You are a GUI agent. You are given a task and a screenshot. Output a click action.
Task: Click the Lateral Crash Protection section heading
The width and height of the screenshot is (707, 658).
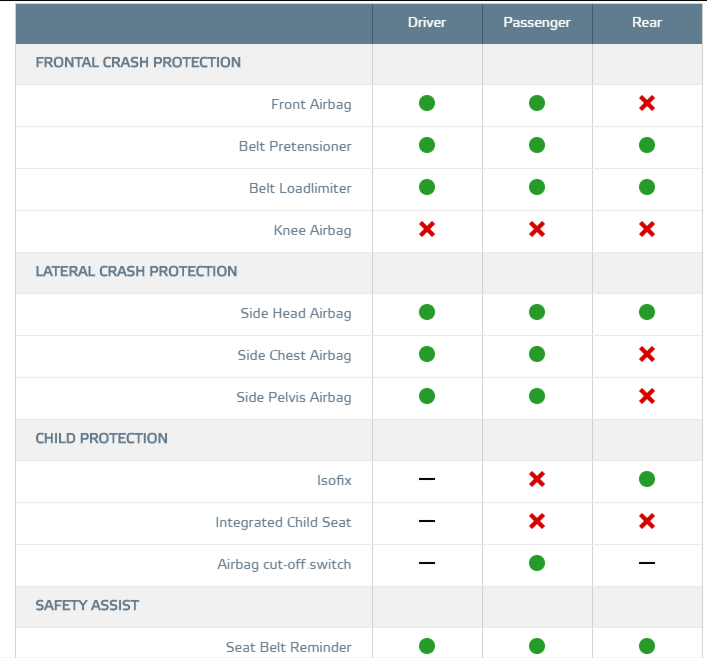pos(136,271)
